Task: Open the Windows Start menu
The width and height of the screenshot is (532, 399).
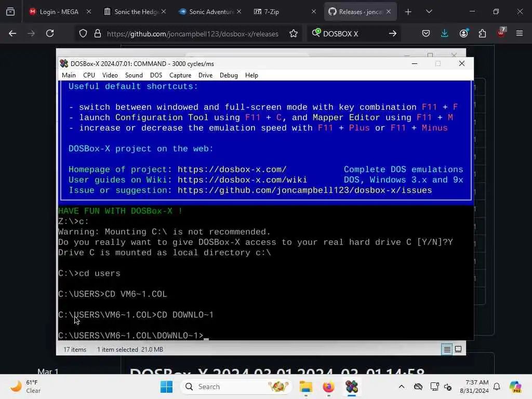Action: [x=166, y=387]
